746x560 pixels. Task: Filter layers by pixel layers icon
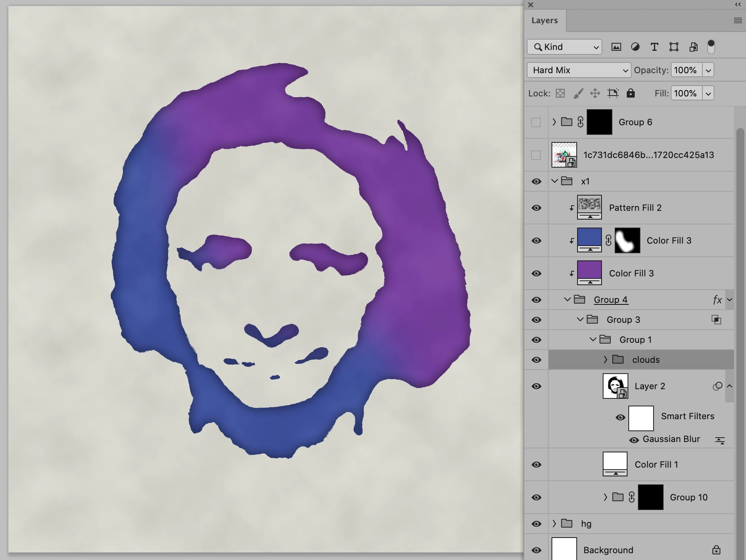(x=616, y=47)
